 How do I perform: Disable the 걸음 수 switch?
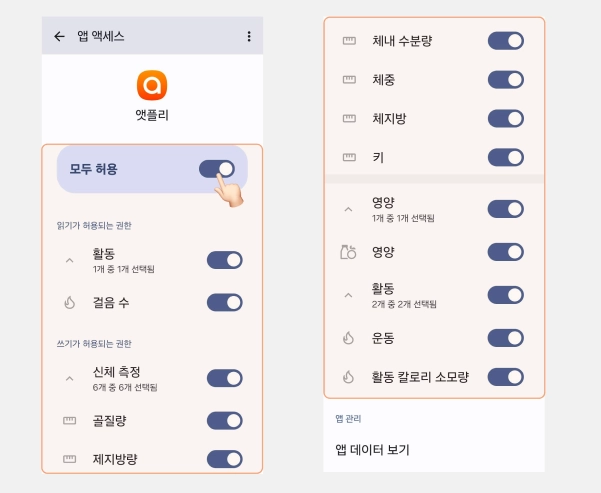[x=224, y=302]
